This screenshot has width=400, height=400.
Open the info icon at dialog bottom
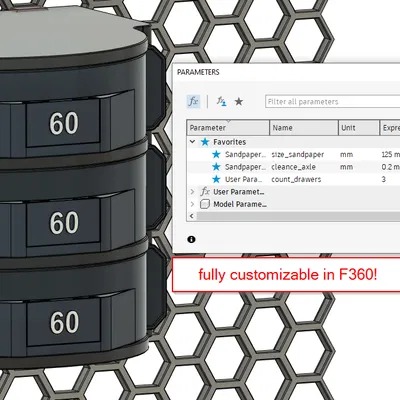191,239
